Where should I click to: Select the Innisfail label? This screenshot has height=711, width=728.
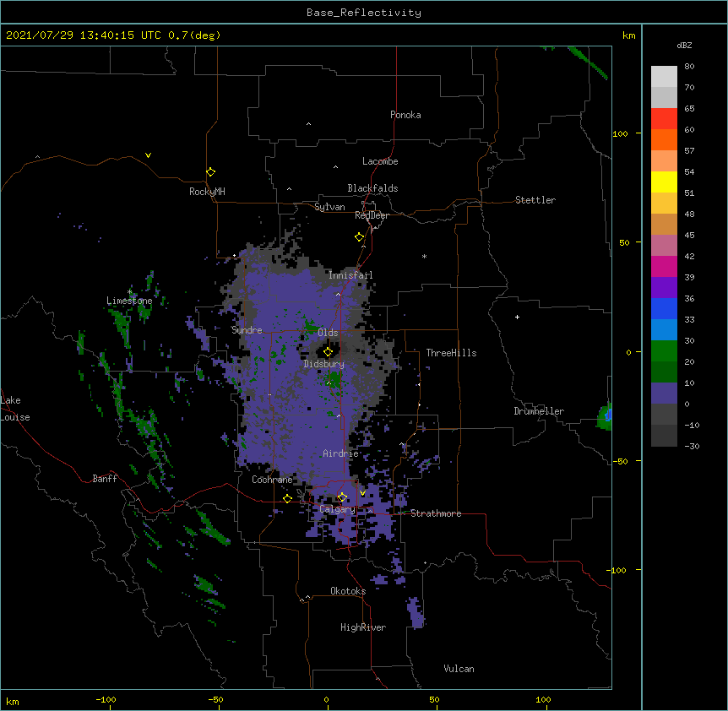click(x=350, y=275)
